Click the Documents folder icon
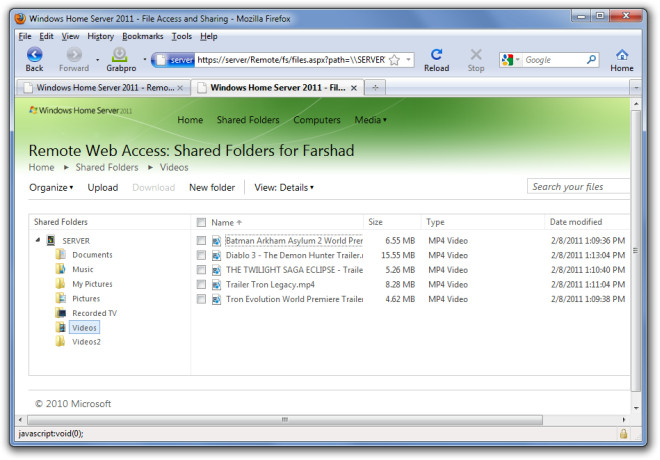The width and height of the screenshot is (660, 460). 61,254
